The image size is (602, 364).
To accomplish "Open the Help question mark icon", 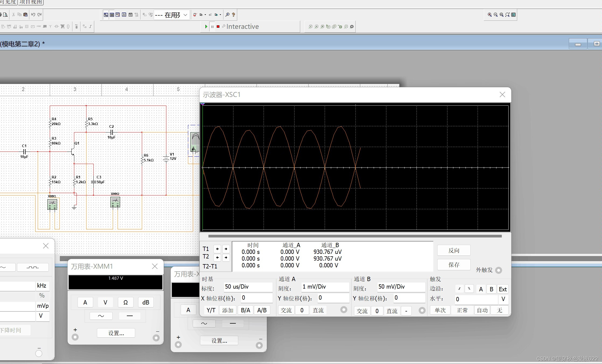I will (x=233, y=15).
